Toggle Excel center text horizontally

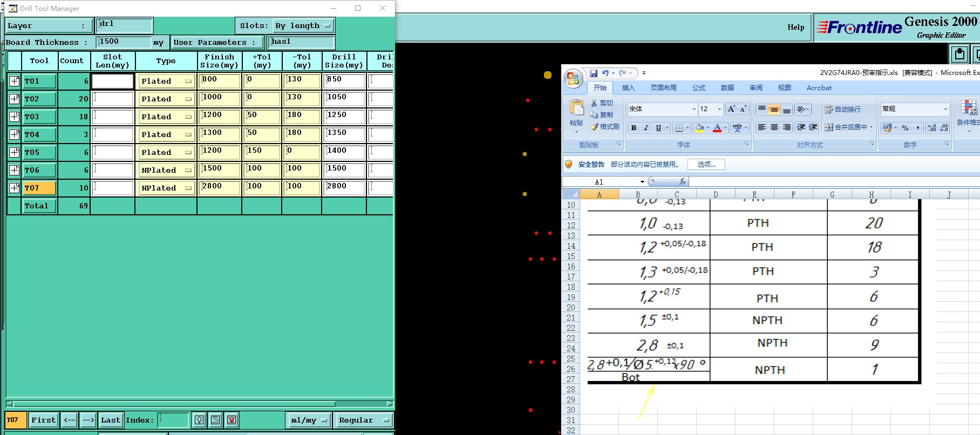(x=774, y=127)
